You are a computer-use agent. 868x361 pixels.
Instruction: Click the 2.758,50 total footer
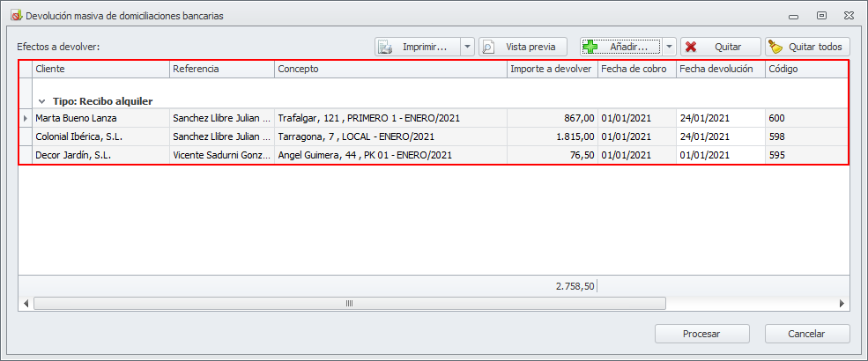coord(575,286)
